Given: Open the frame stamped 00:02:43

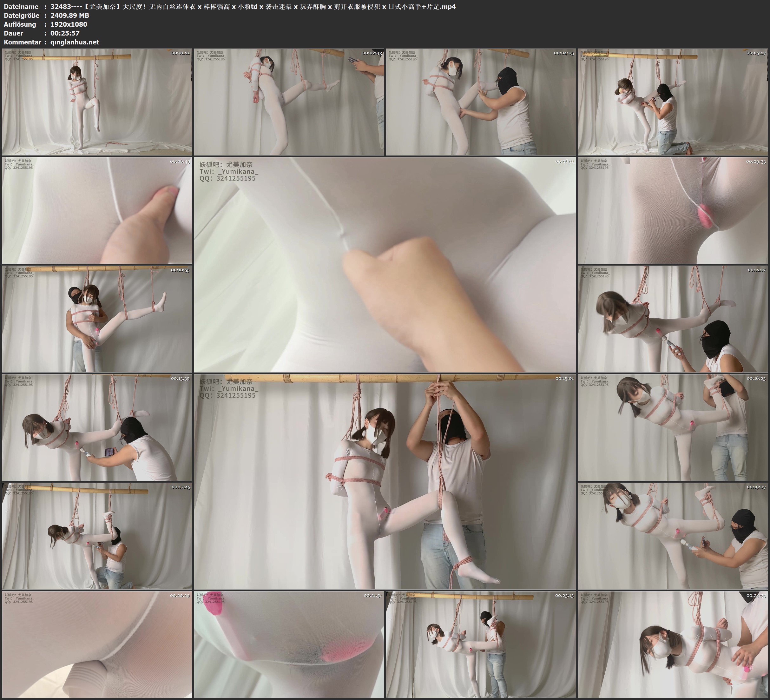Looking at the screenshot, I should (289, 102).
